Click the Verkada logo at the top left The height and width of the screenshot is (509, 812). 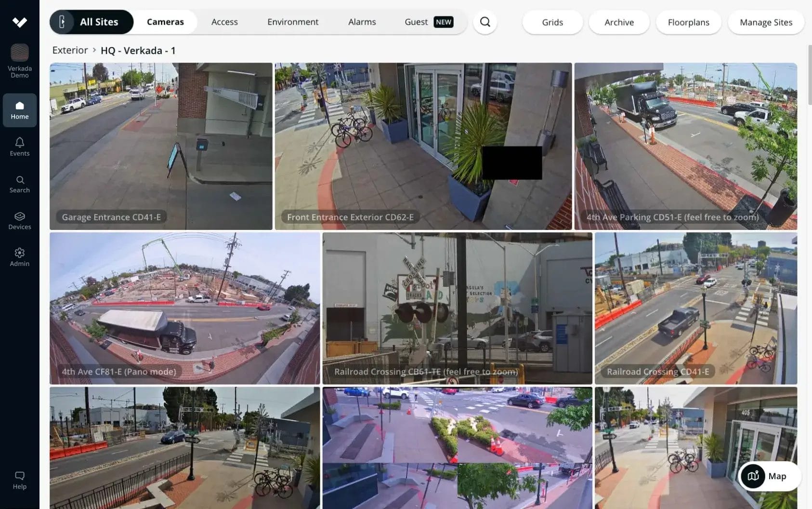tap(19, 21)
